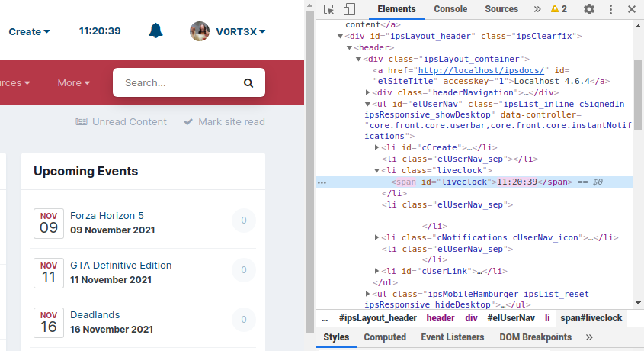
Task: Open DevTools settings gear
Action: [x=589, y=9]
